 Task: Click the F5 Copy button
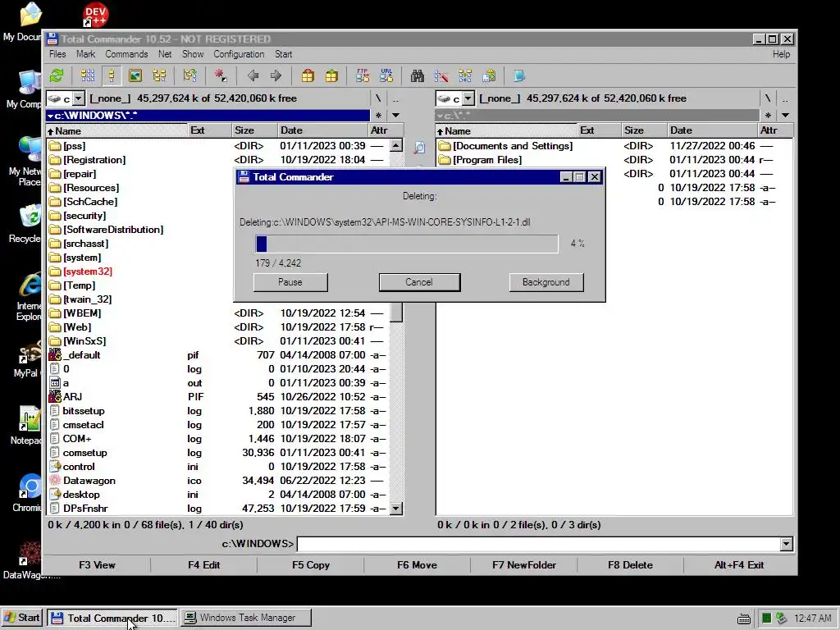click(311, 565)
